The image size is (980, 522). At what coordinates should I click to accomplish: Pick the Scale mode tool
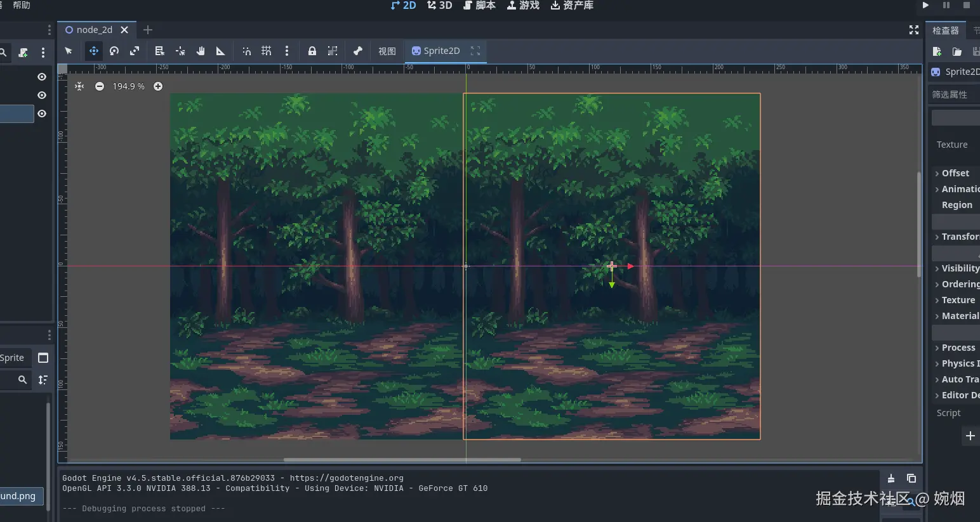point(135,51)
